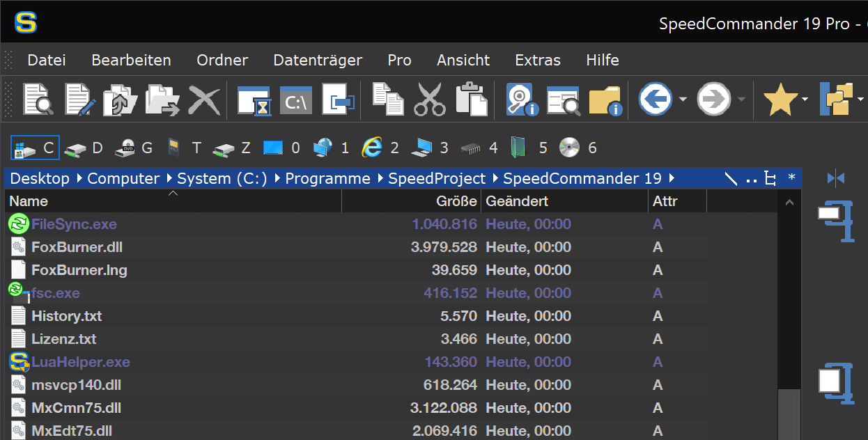Open disc shortcut 6 in drive bar
The height and width of the screenshot is (440, 868).
[x=578, y=148]
